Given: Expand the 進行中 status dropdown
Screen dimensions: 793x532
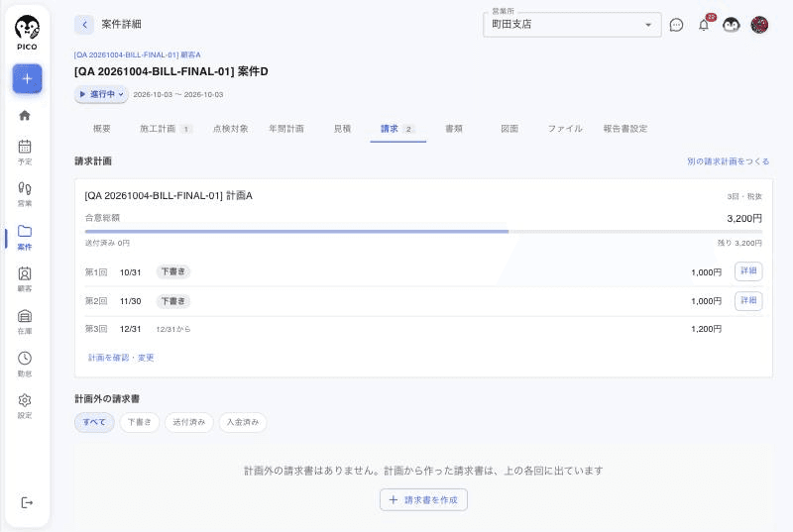Looking at the screenshot, I should point(101,94).
